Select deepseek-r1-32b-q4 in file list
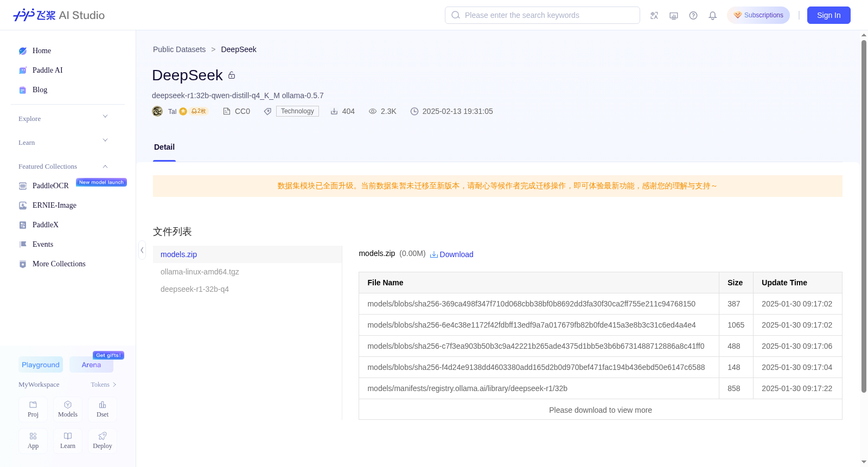 click(x=247, y=289)
